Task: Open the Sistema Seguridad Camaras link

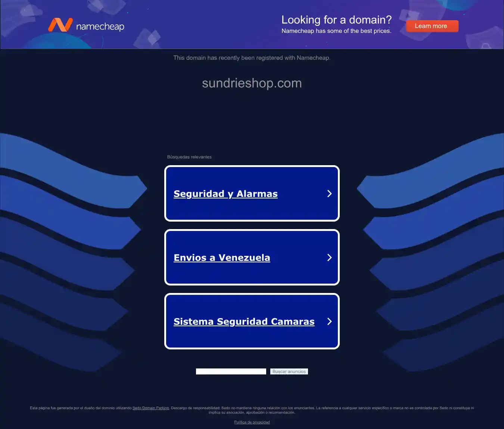Action: tap(244, 321)
